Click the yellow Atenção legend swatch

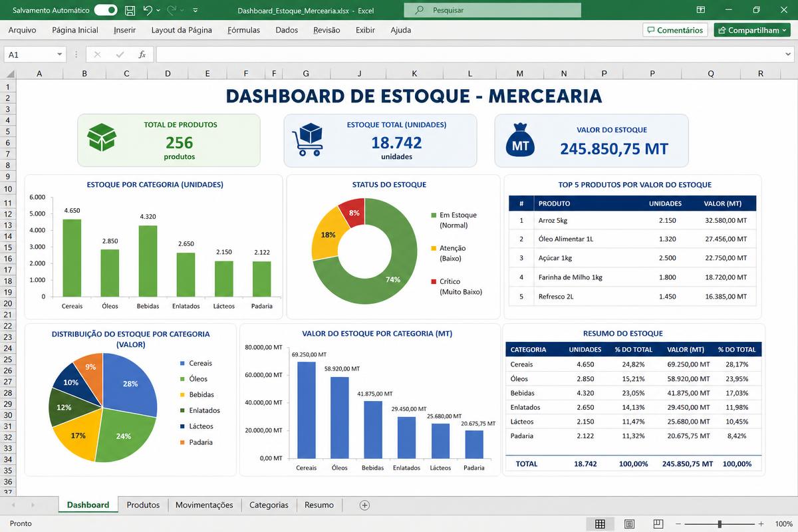coord(434,249)
